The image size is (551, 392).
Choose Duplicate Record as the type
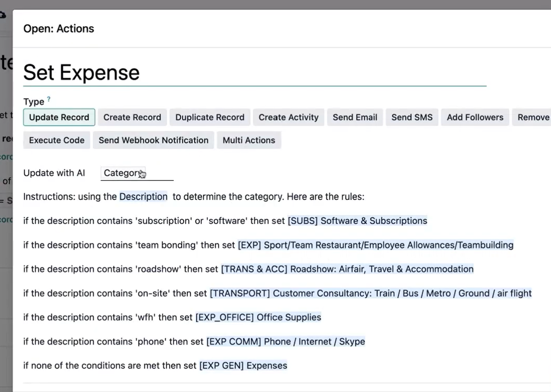pyautogui.click(x=209, y=117)
